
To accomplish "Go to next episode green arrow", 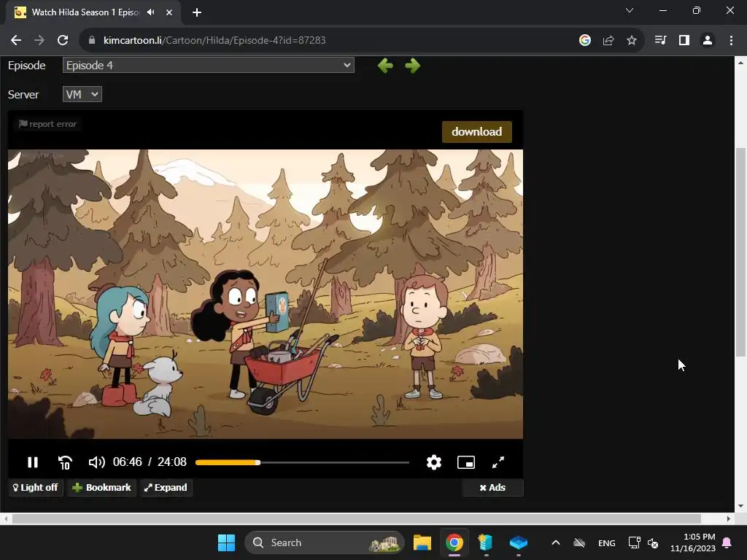I will pos(413,65).
